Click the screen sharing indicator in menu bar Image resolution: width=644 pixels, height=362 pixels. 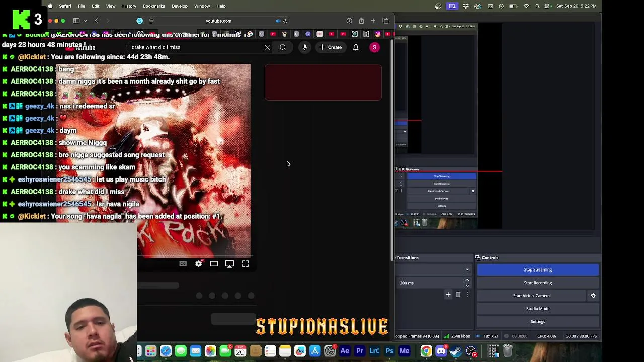(x=452, y=6)
